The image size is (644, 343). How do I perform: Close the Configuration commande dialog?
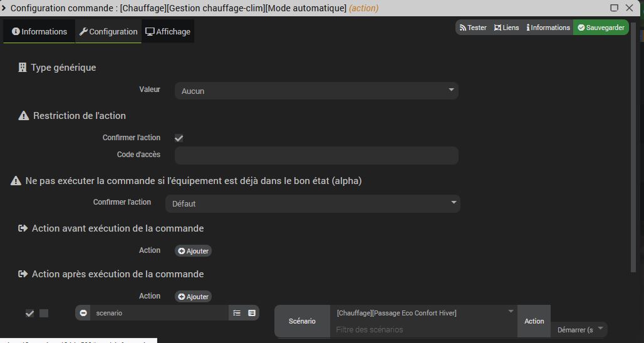point(629,8)
